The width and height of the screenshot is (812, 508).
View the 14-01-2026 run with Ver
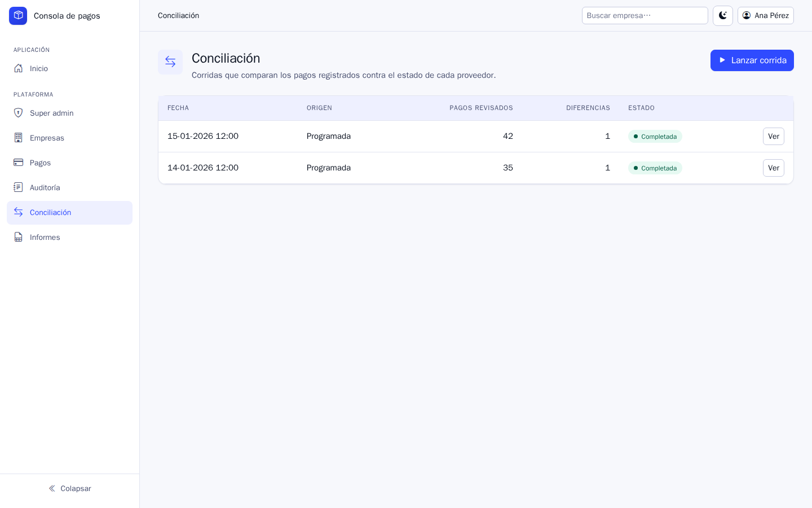774,168
